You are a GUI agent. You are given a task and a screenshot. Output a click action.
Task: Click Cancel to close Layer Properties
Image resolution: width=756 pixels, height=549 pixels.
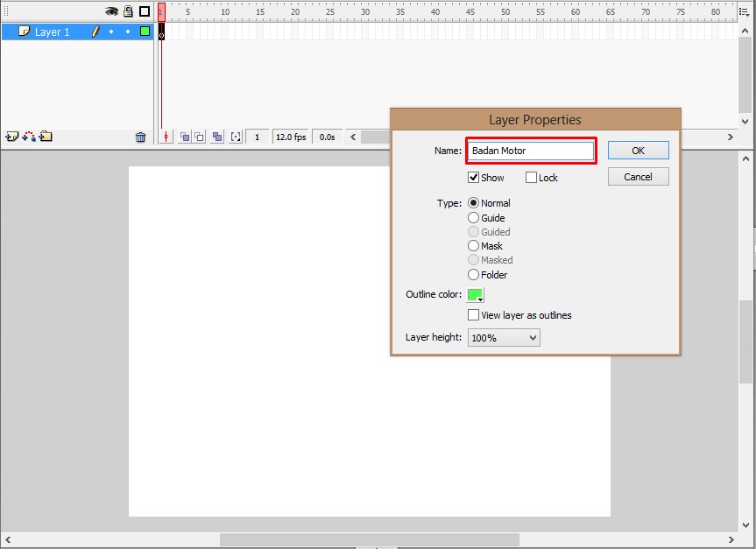tap(637, 176)
